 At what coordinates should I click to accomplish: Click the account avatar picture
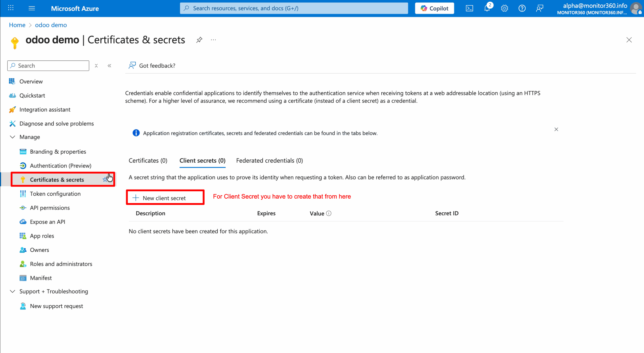click(636, 8)
